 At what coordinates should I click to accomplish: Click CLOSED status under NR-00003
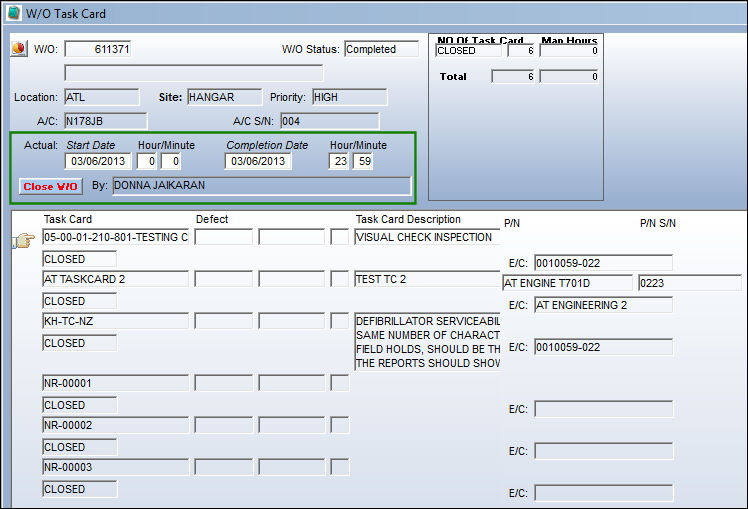tap(80, 489)
